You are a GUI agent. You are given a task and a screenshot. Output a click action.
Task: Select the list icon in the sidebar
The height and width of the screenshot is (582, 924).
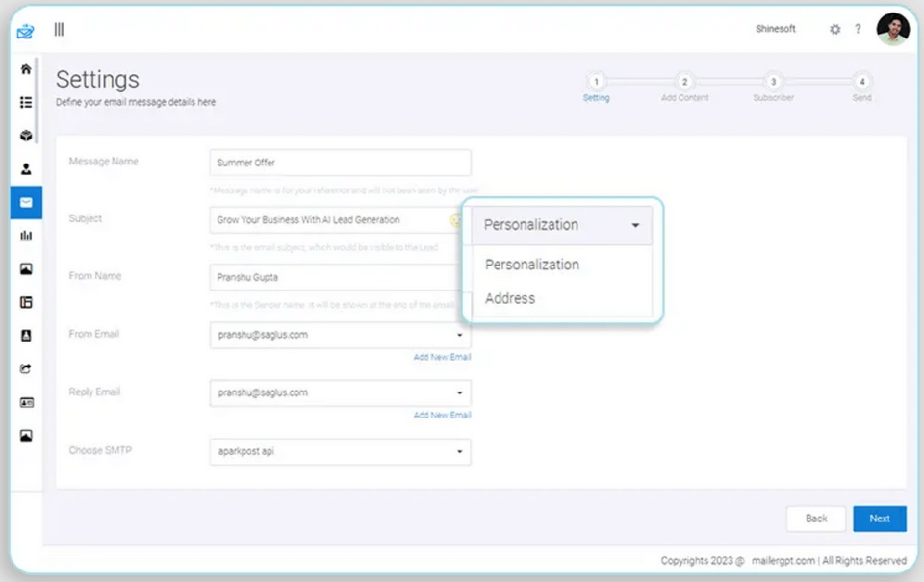click(x=26, y=101)
